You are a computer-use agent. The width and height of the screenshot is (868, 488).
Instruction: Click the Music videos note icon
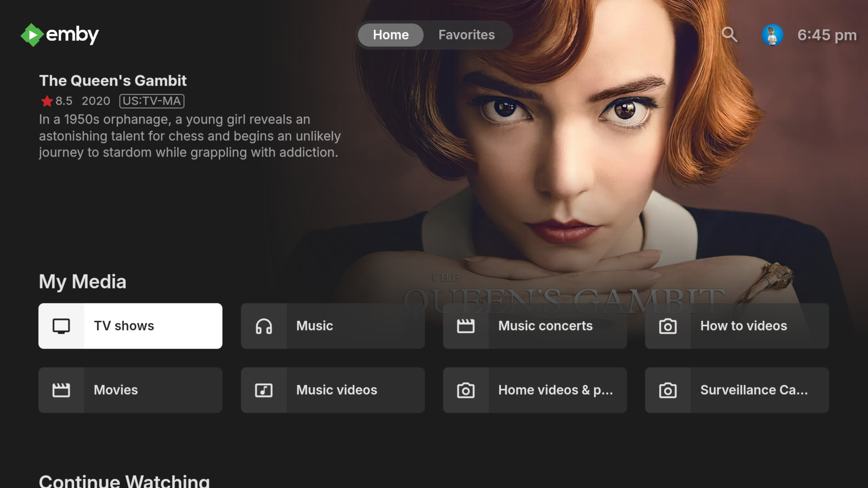pyautogui.click(x=264, y=390)
